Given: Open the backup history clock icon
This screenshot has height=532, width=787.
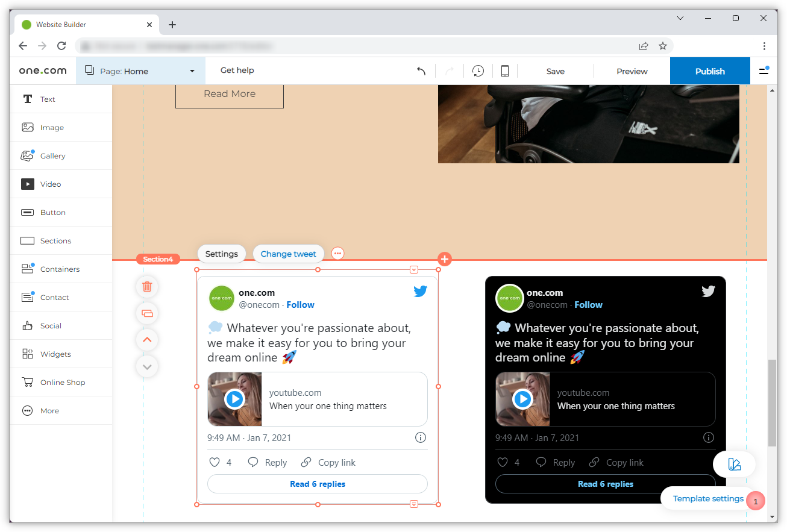Looking at the screenshot, I should 478,71.
